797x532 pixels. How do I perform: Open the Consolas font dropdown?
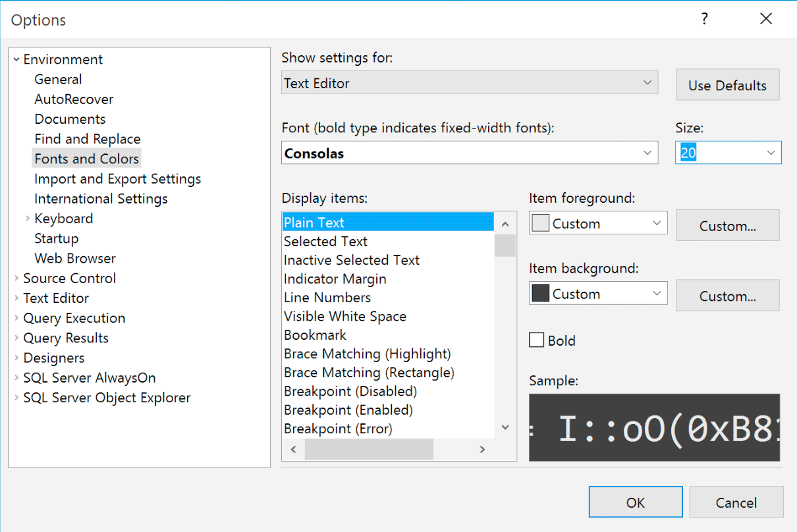(x=470, y=153)
